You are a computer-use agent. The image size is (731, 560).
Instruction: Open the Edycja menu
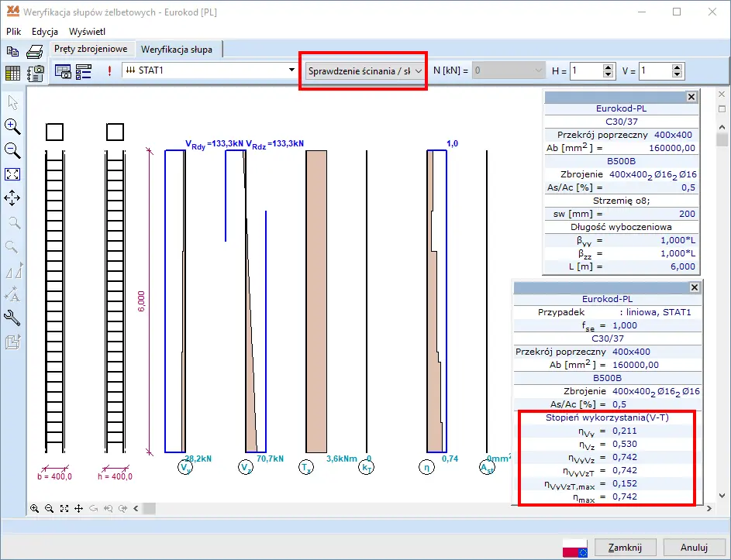[x=45, y=32]
